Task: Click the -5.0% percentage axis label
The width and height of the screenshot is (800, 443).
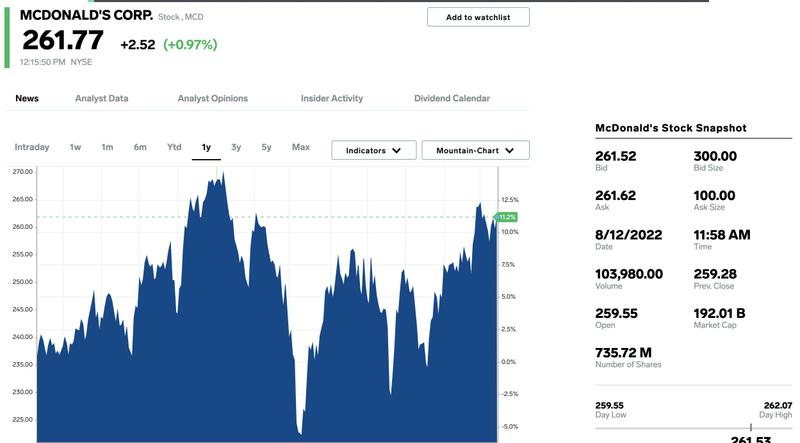Action: (x=510, y=427)
